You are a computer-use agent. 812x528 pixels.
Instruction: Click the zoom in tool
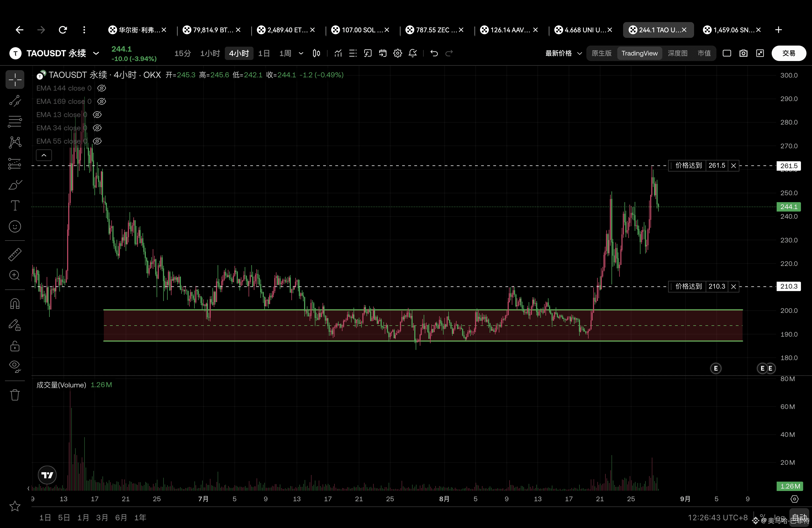15,275
